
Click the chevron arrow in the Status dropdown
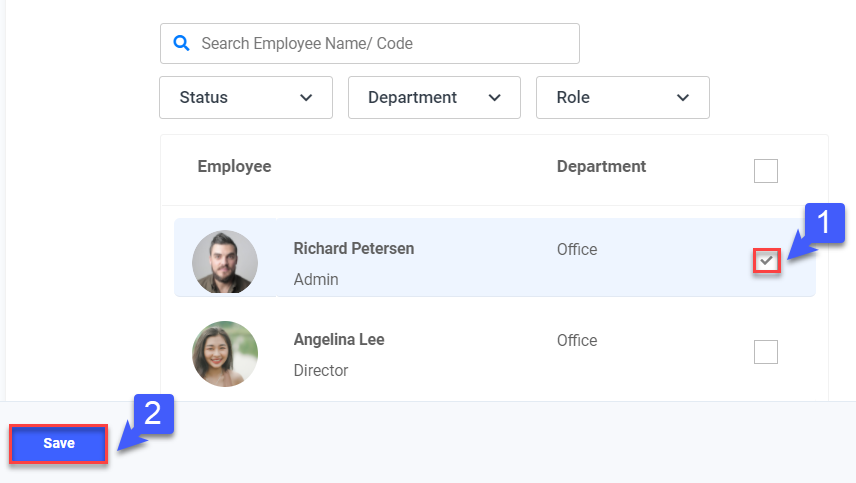point(306,98)
